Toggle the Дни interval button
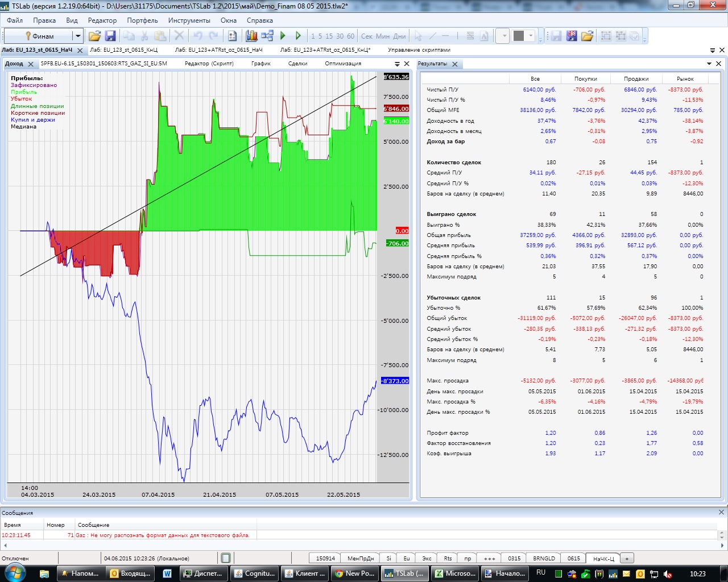This screenshot has height=582, width=728. click(400, 36)
